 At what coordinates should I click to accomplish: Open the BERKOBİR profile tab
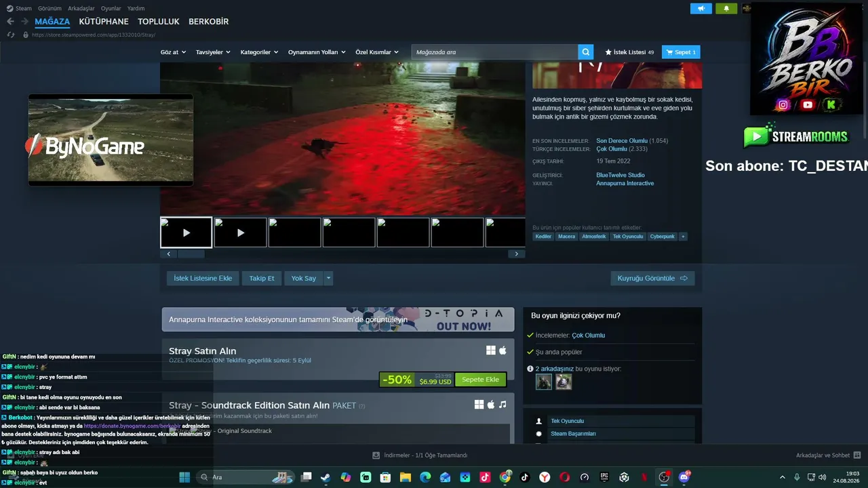click(x=209, y=22)
